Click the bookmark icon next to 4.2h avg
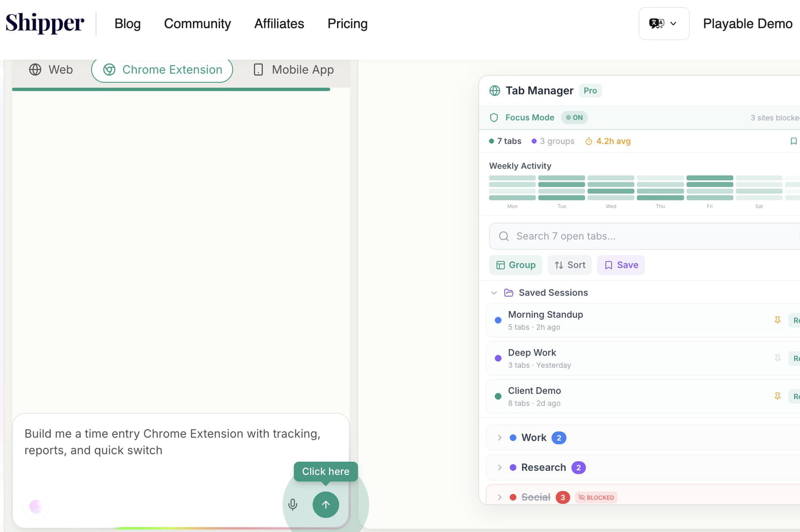Image resolution: width=800 pixels, height=532 pixels. (793, 141)
